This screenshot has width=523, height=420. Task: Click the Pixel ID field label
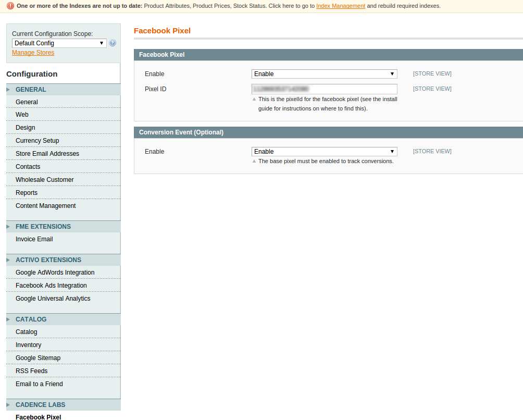[x=155, y=89]
